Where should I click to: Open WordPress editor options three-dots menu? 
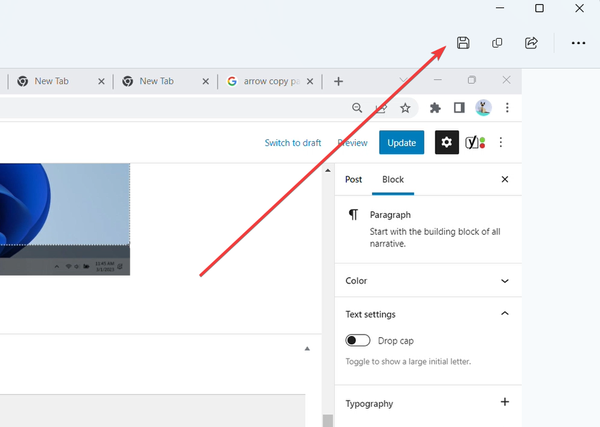501,142
